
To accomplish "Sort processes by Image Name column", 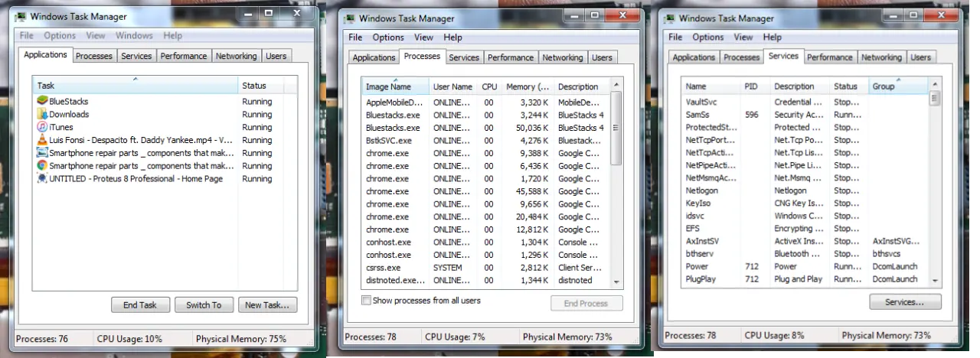I will click(395, 86).
